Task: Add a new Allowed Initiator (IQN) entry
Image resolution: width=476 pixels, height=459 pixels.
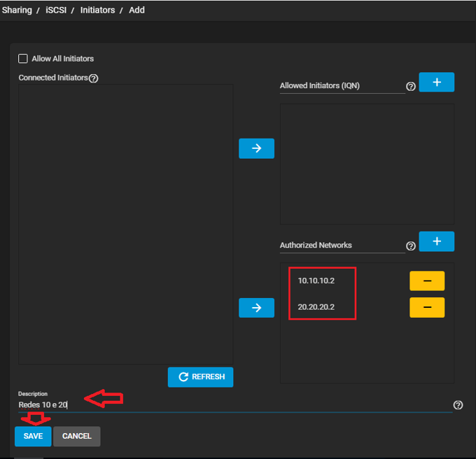Action: [436, 83]
